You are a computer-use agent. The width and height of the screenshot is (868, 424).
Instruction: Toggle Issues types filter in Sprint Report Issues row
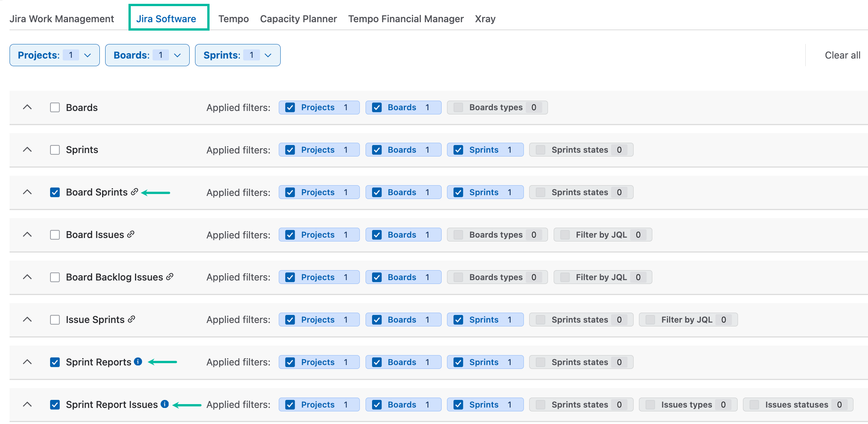(x=688, y=404)
